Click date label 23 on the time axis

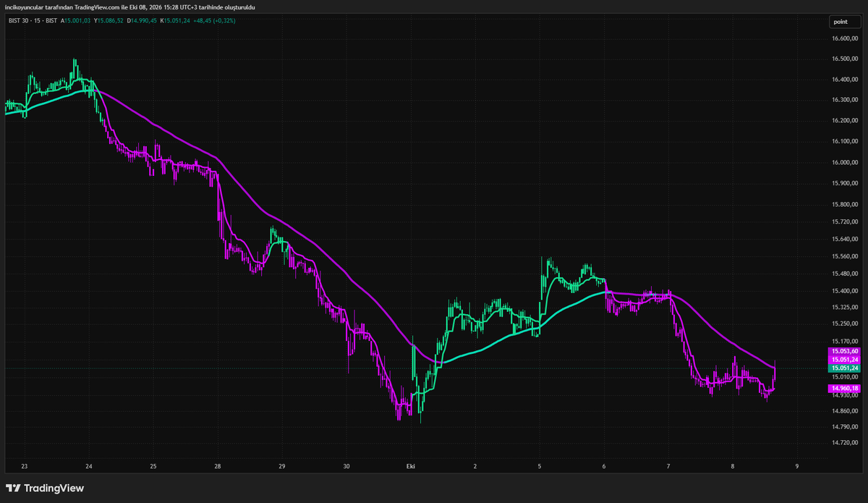coord(25,467)
